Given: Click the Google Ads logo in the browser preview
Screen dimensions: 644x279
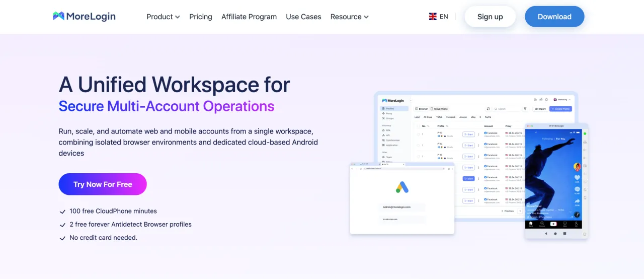Looking at the screenshot, I should tap(402, 187).
